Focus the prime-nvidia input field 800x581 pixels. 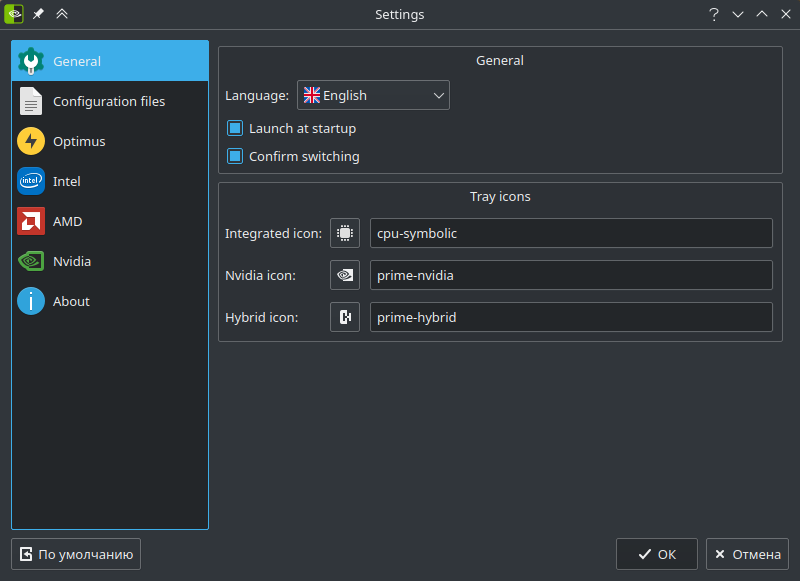click(571, 275)
